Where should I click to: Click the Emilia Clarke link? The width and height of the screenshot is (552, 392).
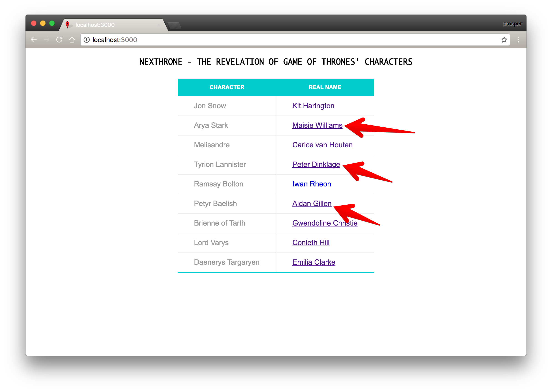pyautogui.click(x=314, y=262)
